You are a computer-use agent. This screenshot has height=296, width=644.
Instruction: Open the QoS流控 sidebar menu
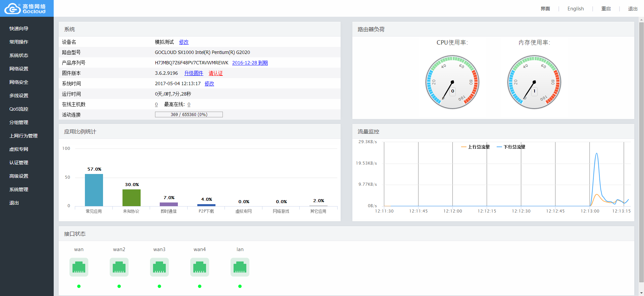[x=19, y=109]
